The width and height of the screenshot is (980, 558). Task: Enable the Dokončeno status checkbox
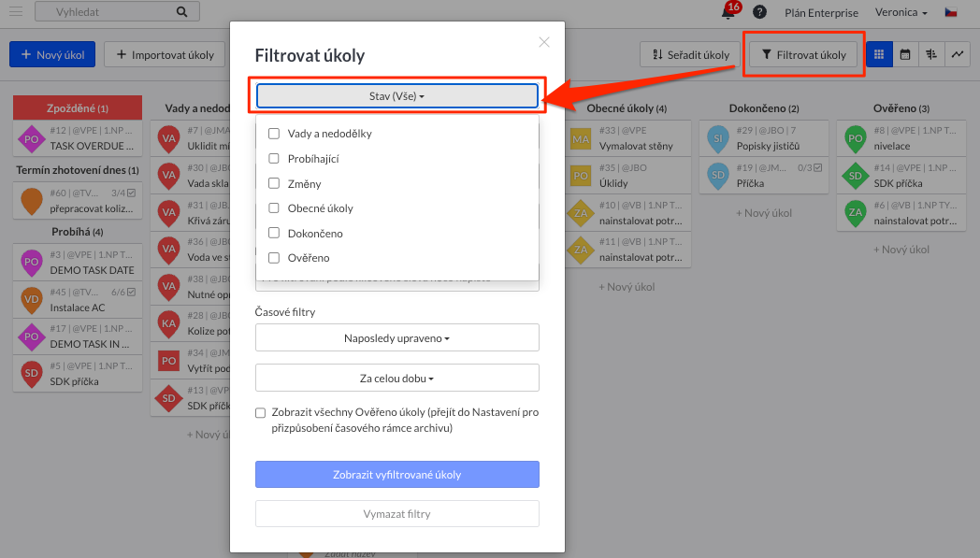click(274, 233)
